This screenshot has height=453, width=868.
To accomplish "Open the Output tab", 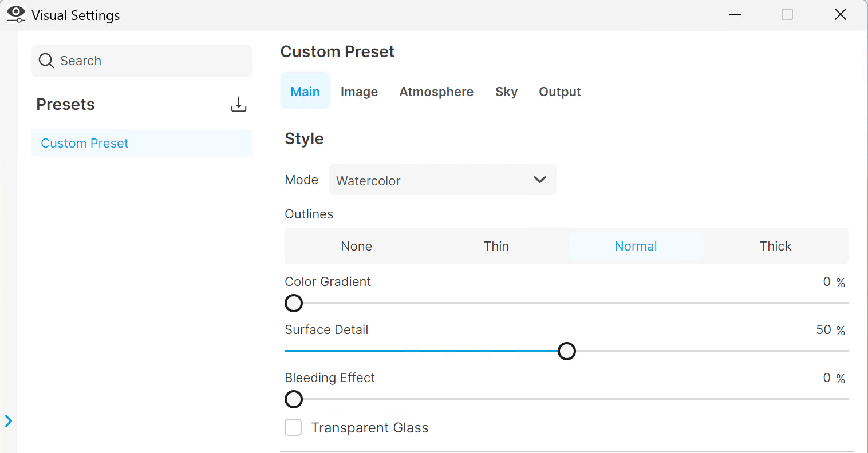I will point(560,92).
